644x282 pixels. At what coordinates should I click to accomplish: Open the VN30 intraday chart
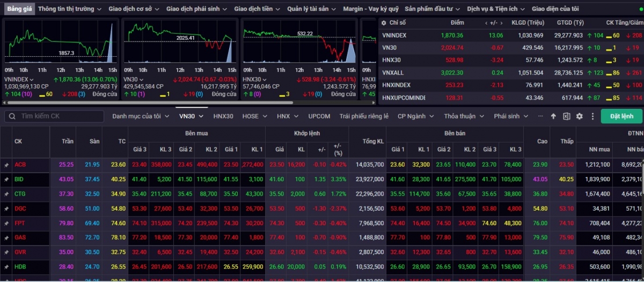point(180,43)
